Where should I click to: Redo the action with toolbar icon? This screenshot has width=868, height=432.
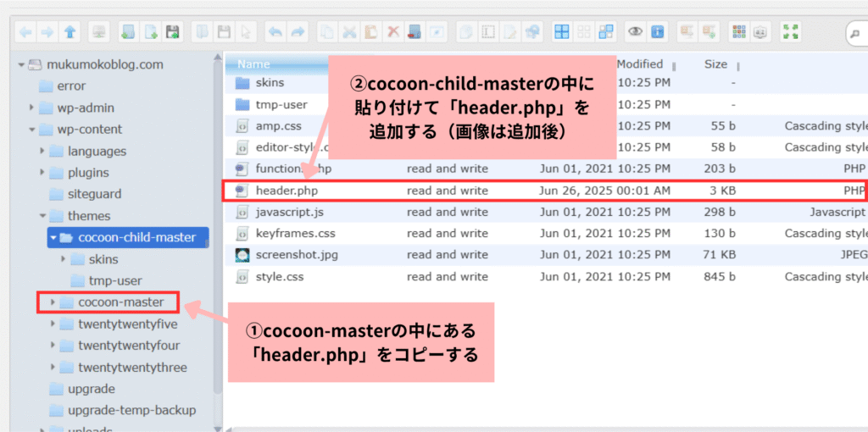(x=298, y=32)
